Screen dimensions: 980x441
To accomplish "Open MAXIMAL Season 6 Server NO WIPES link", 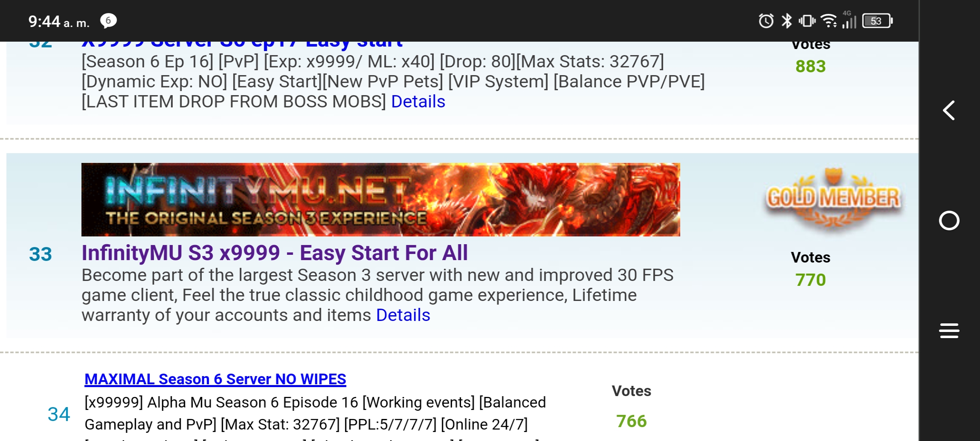I will point(215,379).
